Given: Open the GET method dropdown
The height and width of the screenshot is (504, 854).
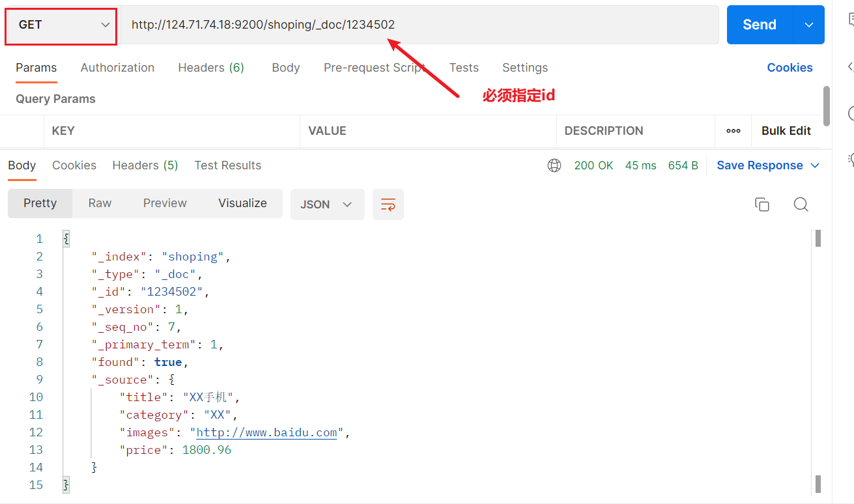Looking at the screenshot, I should pyautogui.click(x=61, y=25).
